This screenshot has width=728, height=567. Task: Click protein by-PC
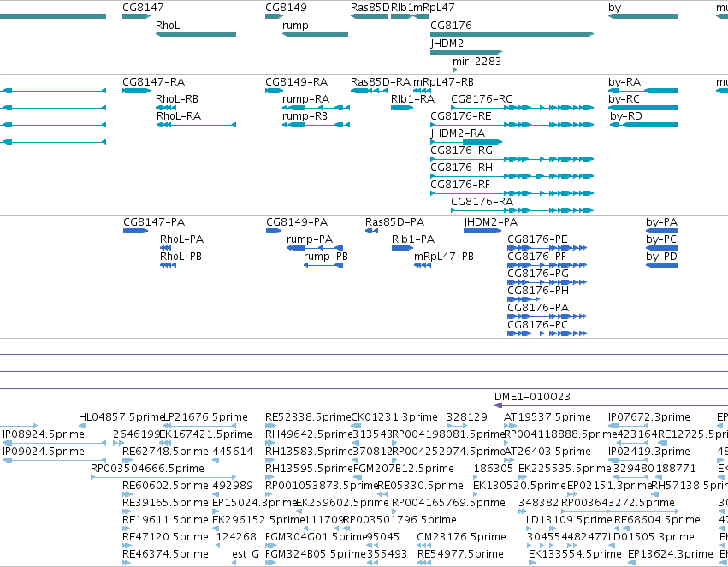coord(661,239)
